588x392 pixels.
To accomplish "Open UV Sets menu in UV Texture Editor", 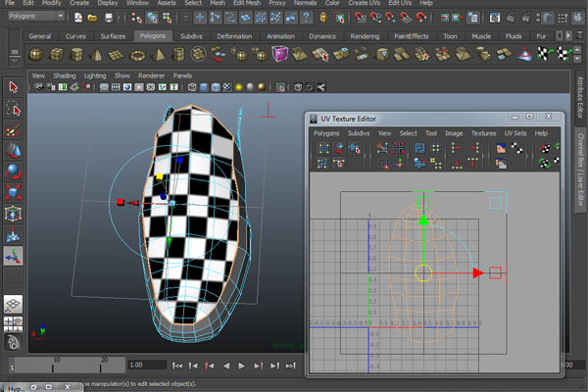I will (515, 133).
